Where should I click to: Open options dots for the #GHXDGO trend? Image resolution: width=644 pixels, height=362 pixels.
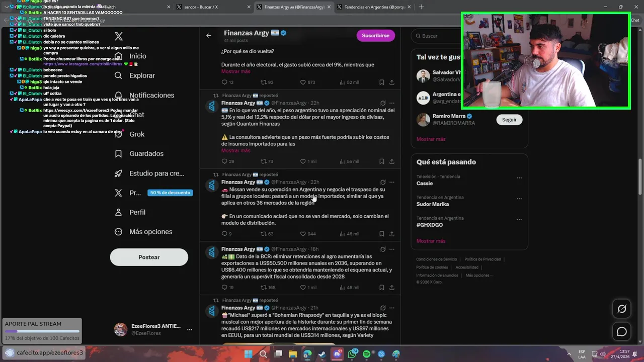(x=519, y=220)
